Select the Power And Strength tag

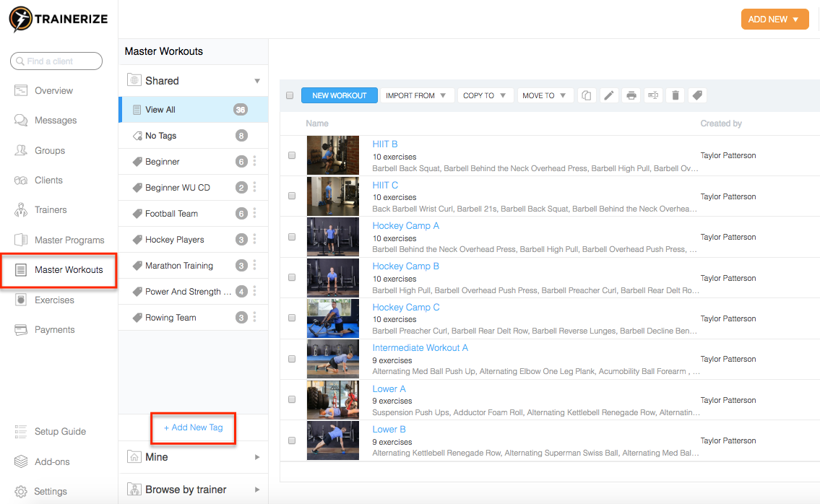click(x=194, y=291)
